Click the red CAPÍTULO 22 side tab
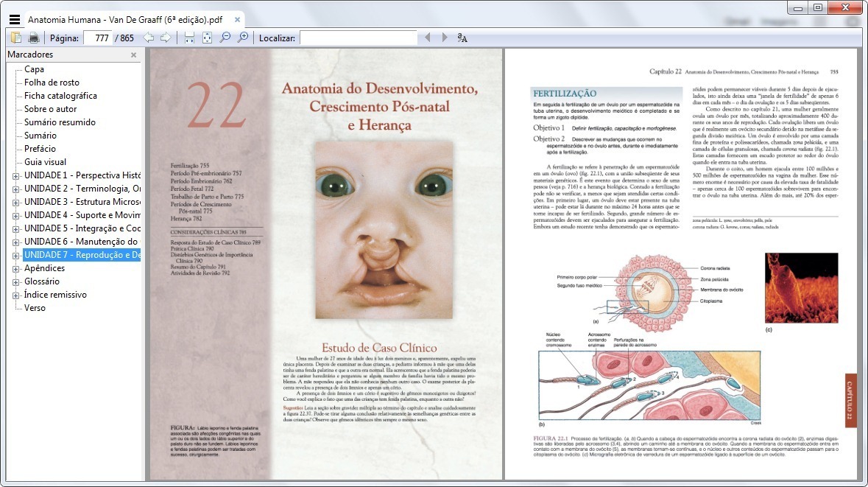 coord(850,400)
